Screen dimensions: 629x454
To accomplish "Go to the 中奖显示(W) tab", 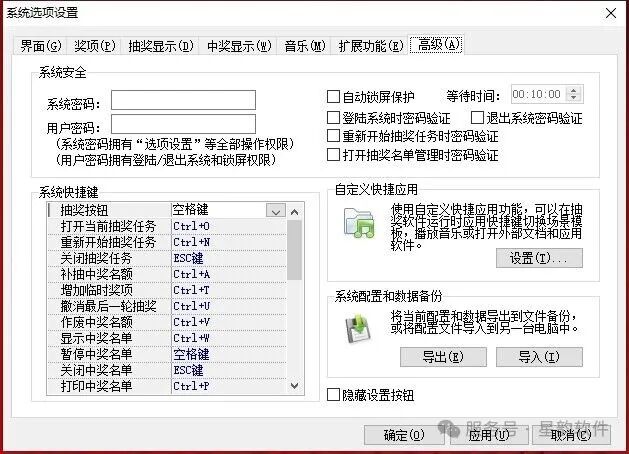I will pos(239,46).
